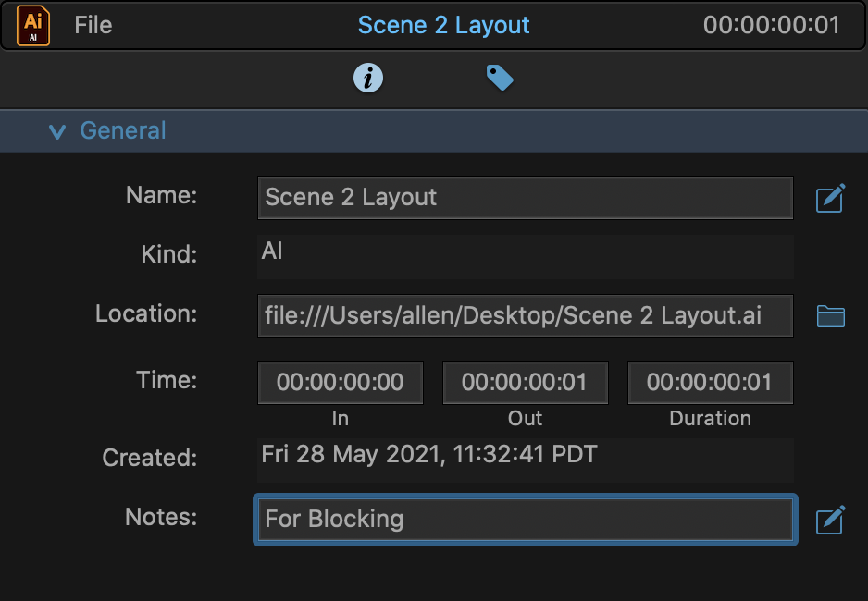The width and height of the screenshot is (868, 601).
Task: Click the File label in header
Action: tap(93, 26)
